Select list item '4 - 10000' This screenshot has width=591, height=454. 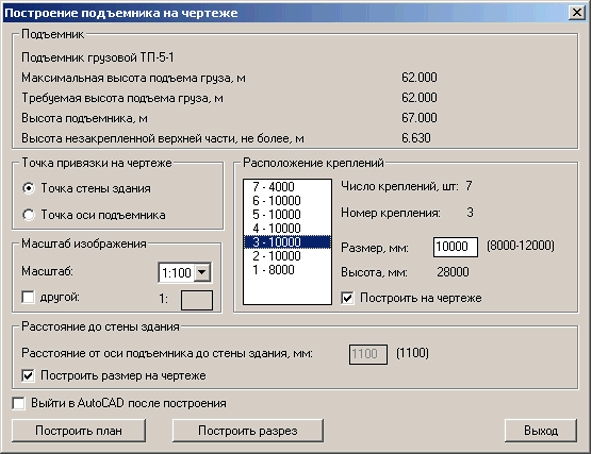[x=287, y=228]
